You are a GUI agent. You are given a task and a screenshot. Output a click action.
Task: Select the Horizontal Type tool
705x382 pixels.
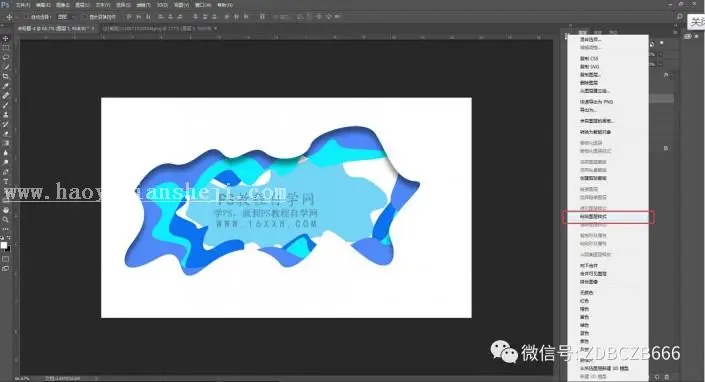(x=5, y=181)
